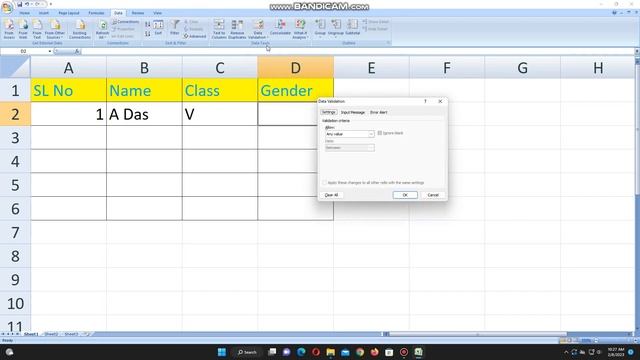
Task: Open the Data dropdown showing between
Action: [x=349, y=148]
